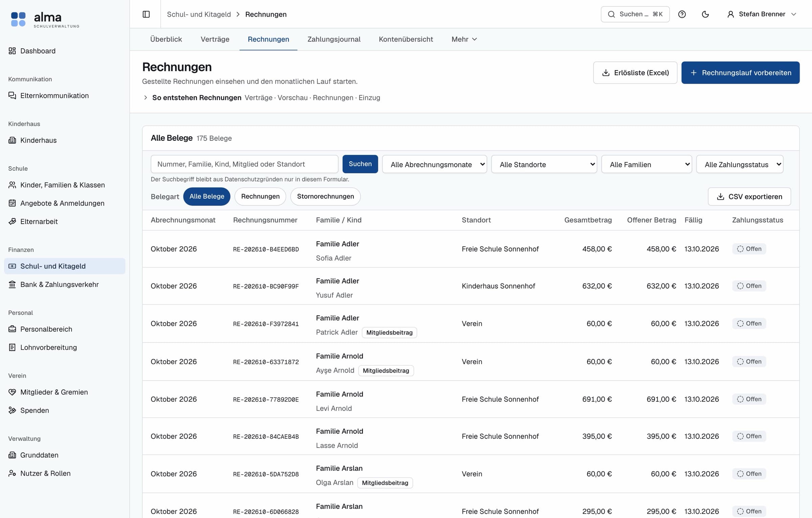Viewport: 812px width, 518px height.
Task: Click the Grunddaten icon in sidebar
Action: click(12, 455)
